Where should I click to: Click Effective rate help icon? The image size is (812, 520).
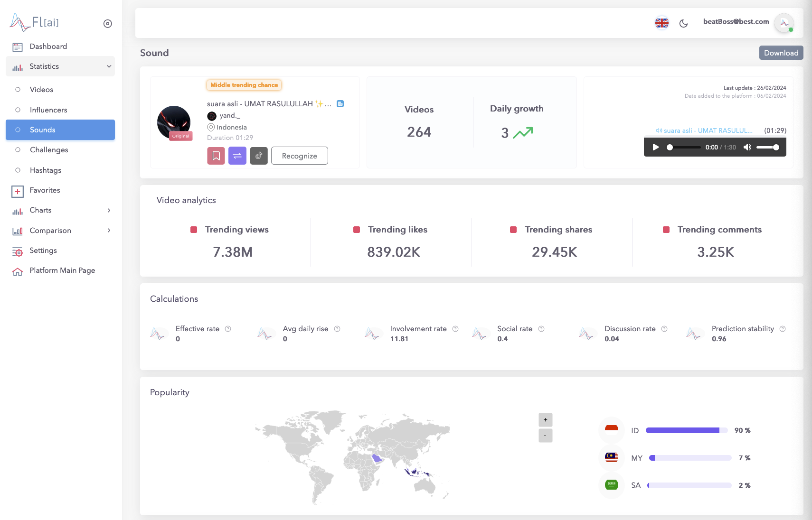tap(228, 329)
